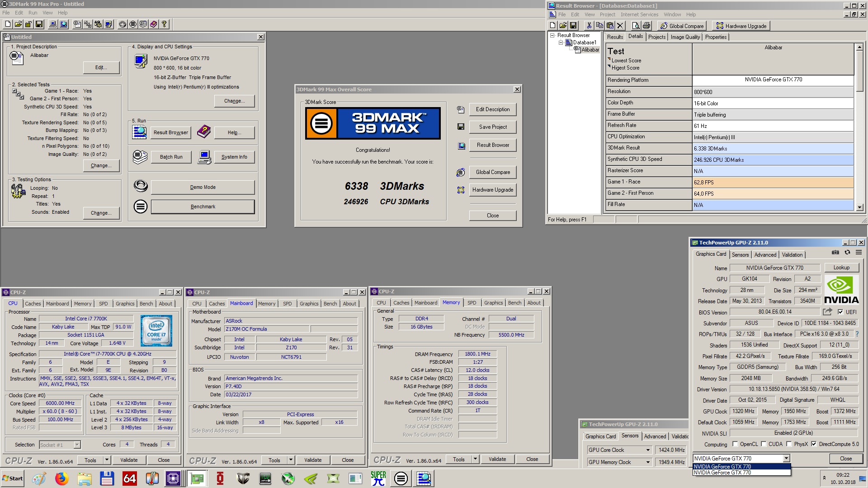The height and width of the screenshot is (488, 868).
Task: Select highlighted NVIDIA GeForce GTX 770 list entry
Action: tap(741, 467)
